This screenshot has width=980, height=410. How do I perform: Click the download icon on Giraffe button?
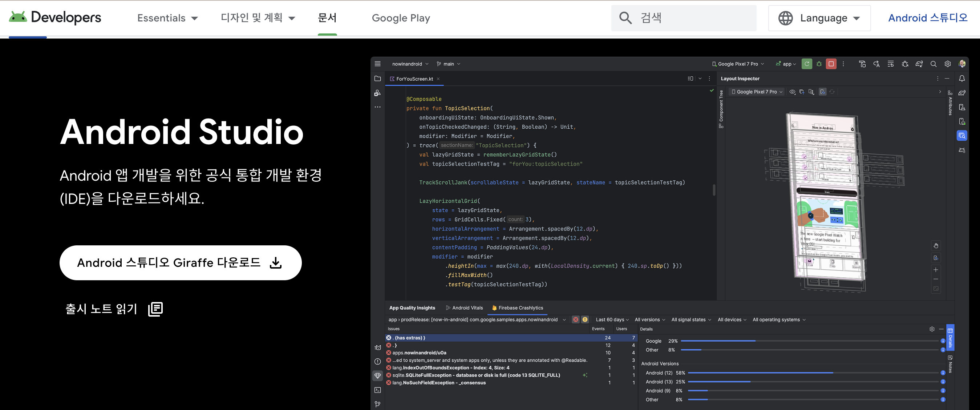[275, 263]
